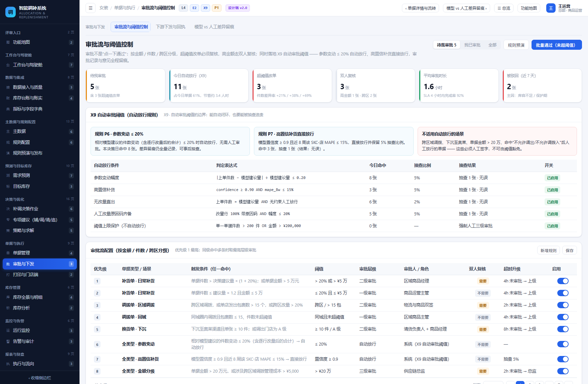Click the 王 user avatar icon
The height and width of the screenshot is (384, 588).
pos(551,8)
